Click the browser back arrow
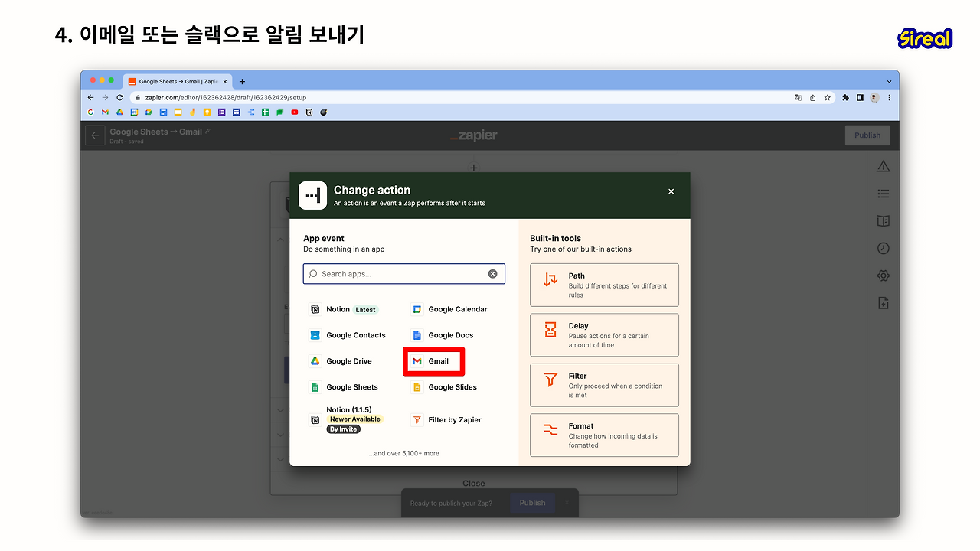The image size is (980, 551). (90, 98)
